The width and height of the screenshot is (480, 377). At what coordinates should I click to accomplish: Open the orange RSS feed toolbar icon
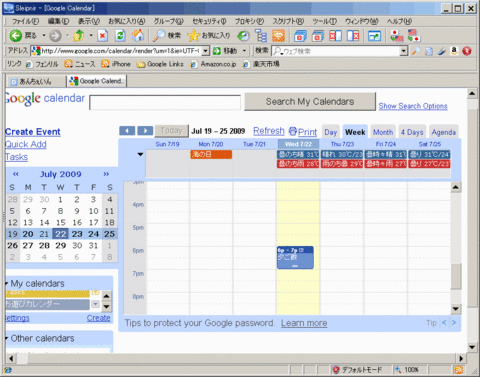tap(279, 36)
